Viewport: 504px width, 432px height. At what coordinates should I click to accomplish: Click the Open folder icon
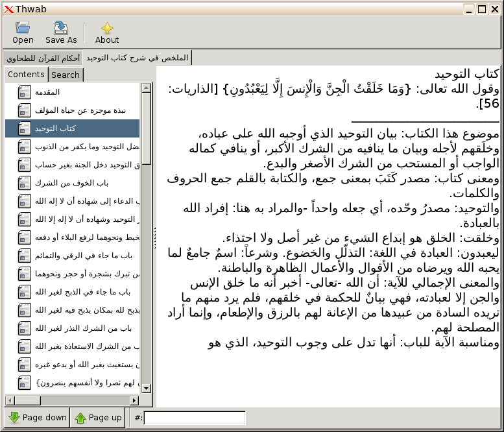tap(23, 27)
